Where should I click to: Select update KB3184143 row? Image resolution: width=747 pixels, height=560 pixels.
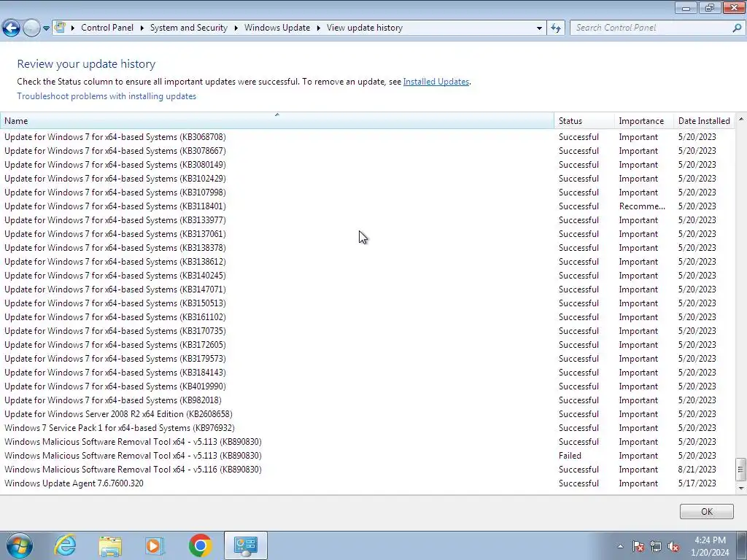click(368, 371)
